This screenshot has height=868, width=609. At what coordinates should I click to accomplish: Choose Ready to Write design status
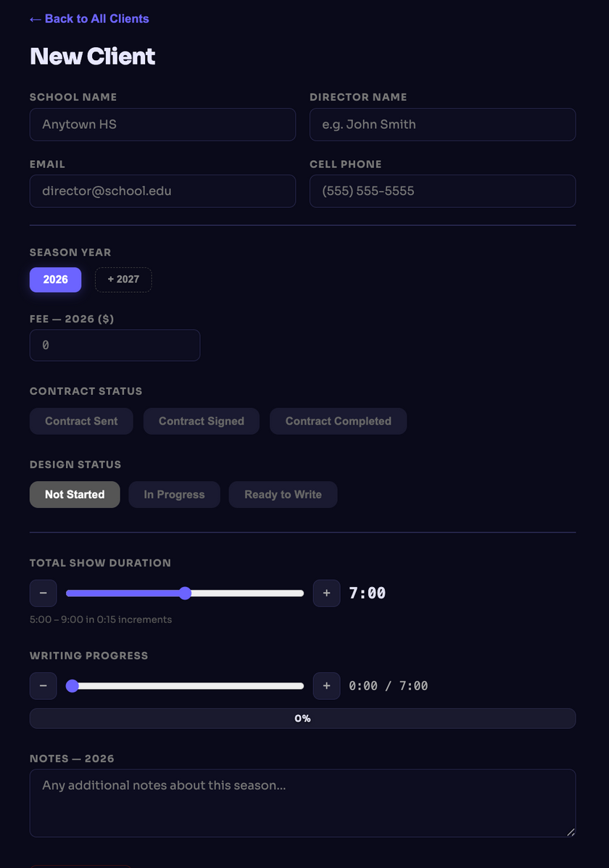click(283, 494)
